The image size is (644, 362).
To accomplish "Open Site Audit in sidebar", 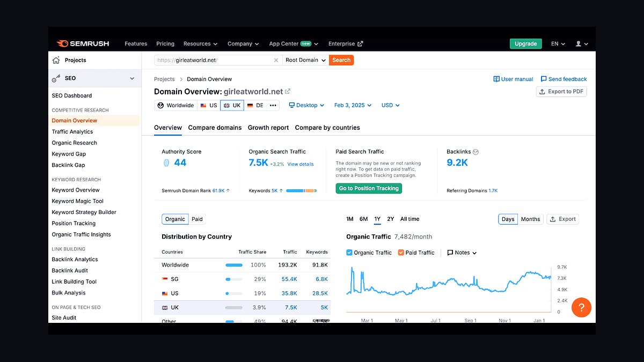I will click(x=64, y=317).
